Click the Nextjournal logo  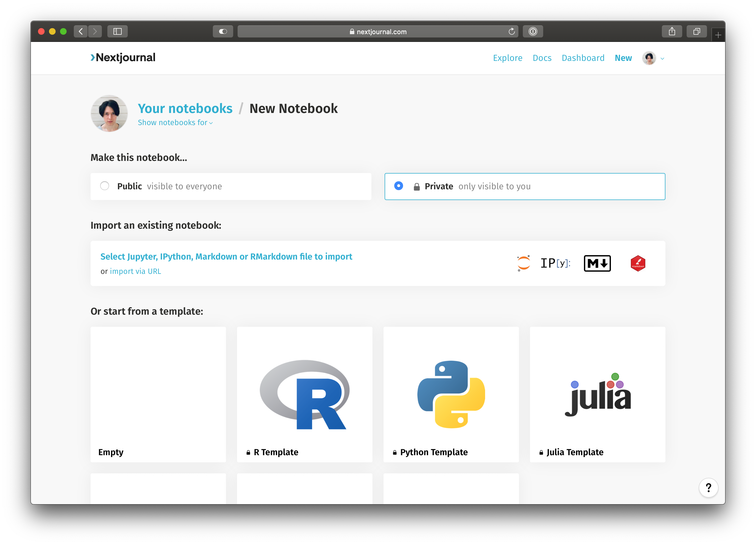(x=123, y=57)
